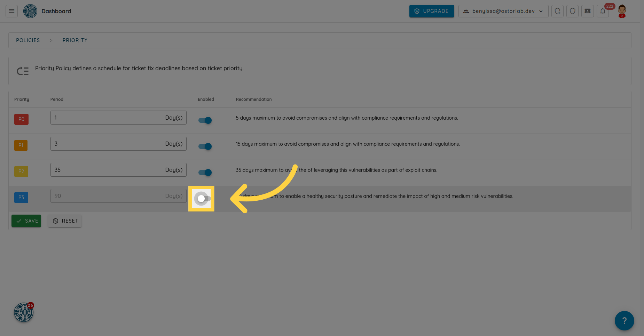
Task: Open the user avatar profile menu
Action: [x=622, y=11]
